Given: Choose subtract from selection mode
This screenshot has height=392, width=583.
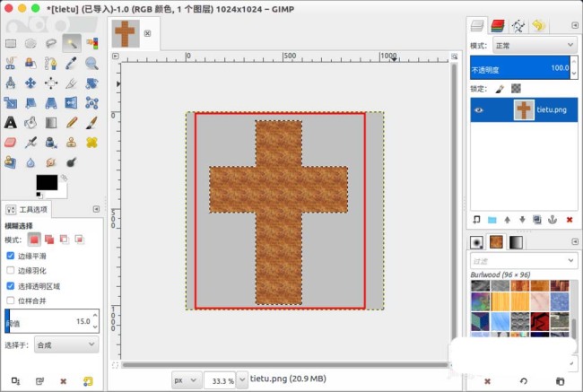Looking at the screenshot, I should pos(65,240).
